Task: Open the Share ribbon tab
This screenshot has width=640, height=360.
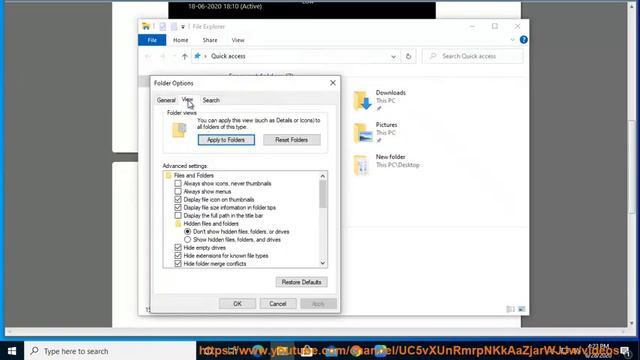Action: click(x=210, y=40)
